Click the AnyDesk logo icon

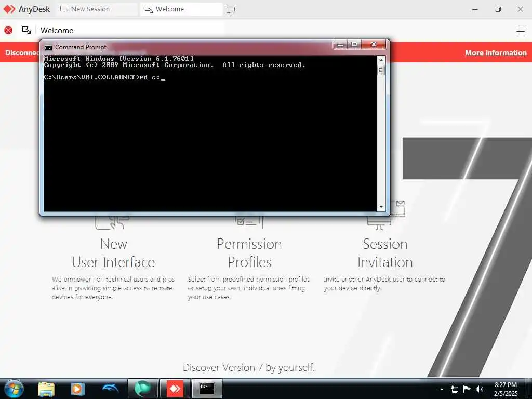[9, 9]
